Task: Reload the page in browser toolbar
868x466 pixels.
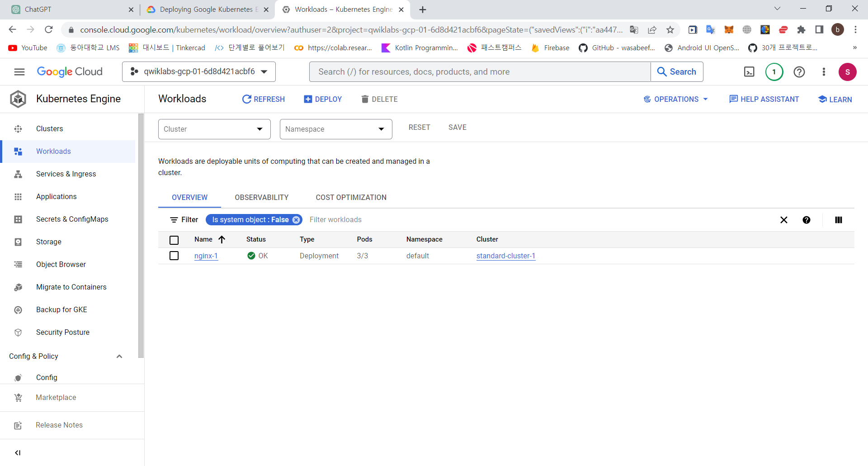Action: (x=49, y=30)
